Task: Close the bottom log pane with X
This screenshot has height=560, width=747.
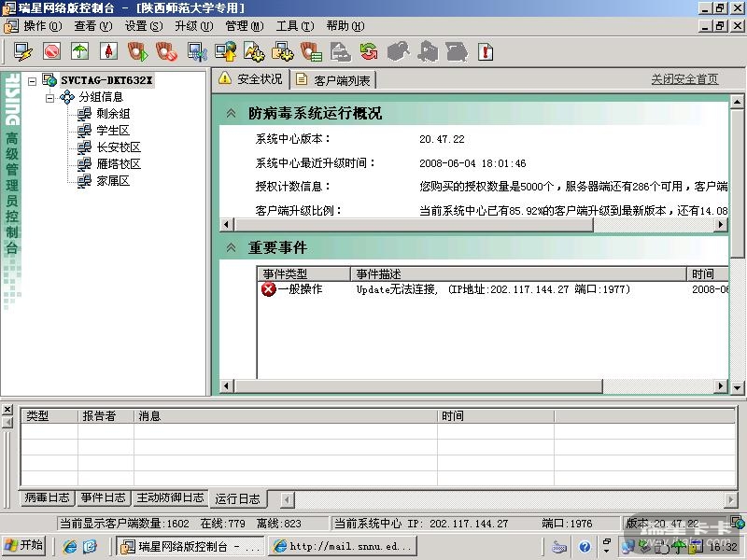Action: pyautogui.click(x=7, y=410)
